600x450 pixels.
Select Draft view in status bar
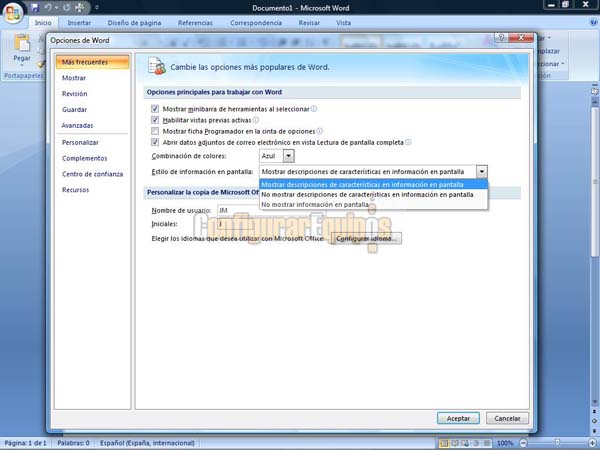pyautogui.click(x=487, y=443)
